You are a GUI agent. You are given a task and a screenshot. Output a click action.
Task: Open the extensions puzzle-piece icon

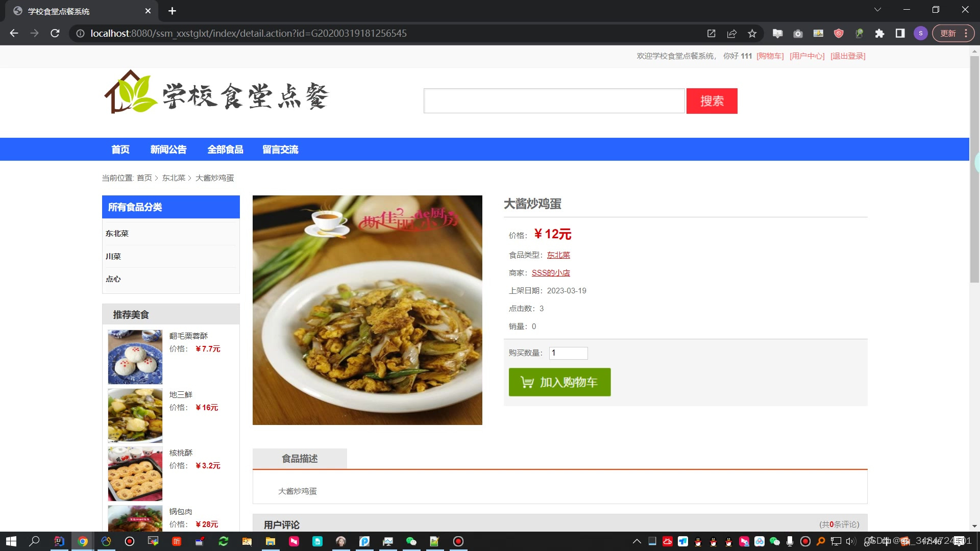coord(879,33)
